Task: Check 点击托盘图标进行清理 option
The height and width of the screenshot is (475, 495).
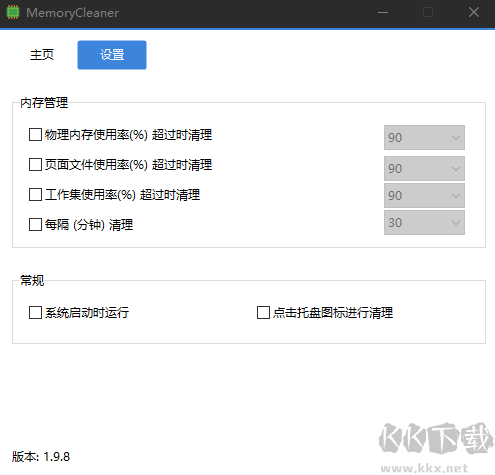Action: pos(263,313)
